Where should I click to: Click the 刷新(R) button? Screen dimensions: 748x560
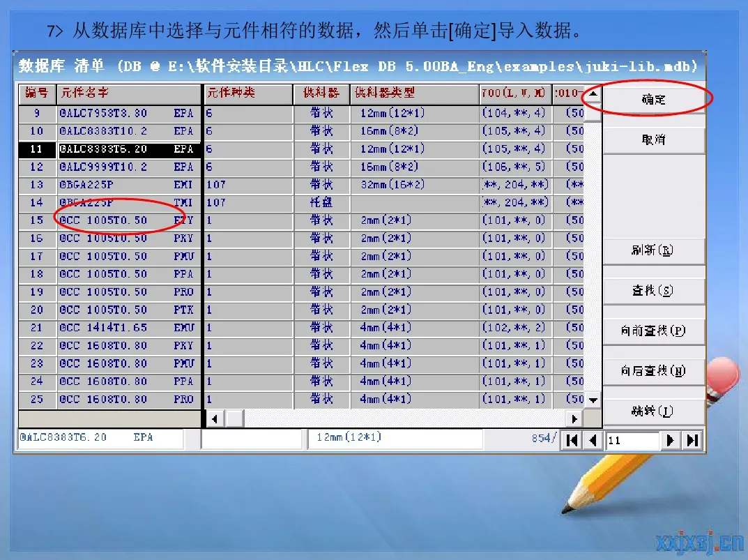point(654,250)
